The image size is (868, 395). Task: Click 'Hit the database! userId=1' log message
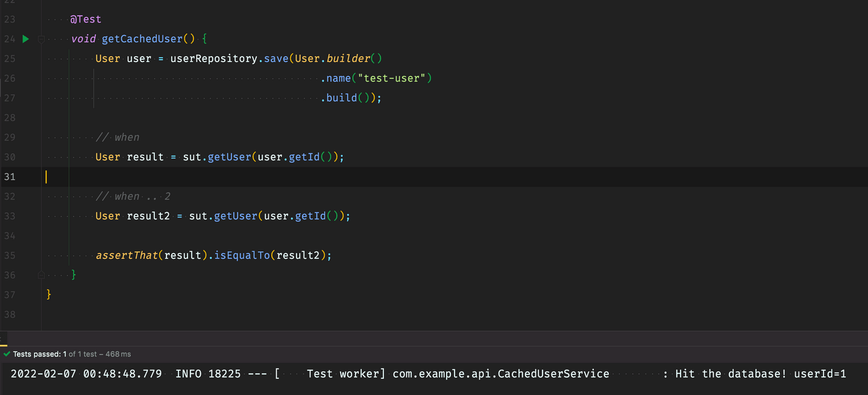click(x=760, y=374)
